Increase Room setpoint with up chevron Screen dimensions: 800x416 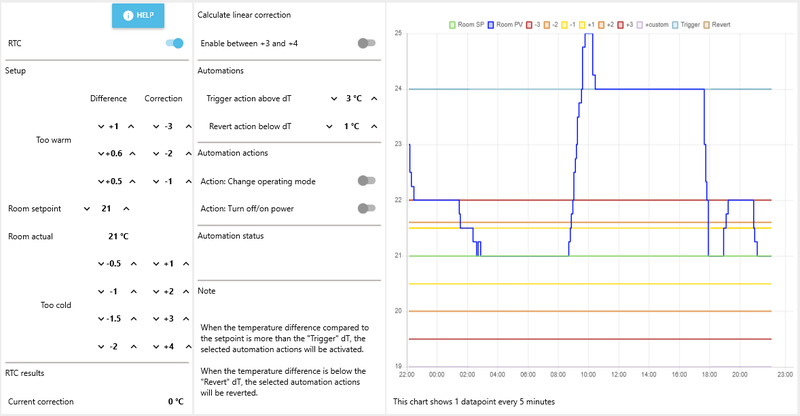pyautogui.click(x=126, y=209)
